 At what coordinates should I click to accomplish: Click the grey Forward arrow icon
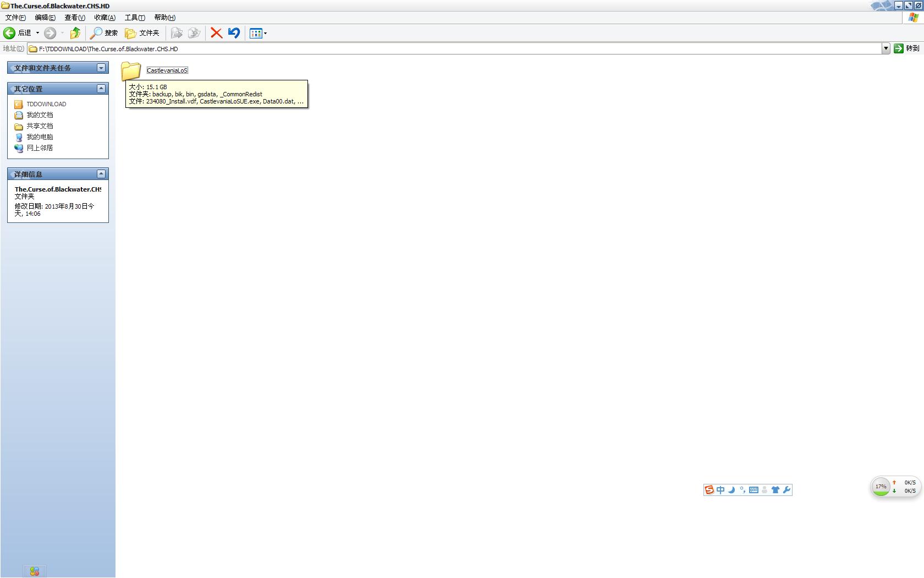50,33
